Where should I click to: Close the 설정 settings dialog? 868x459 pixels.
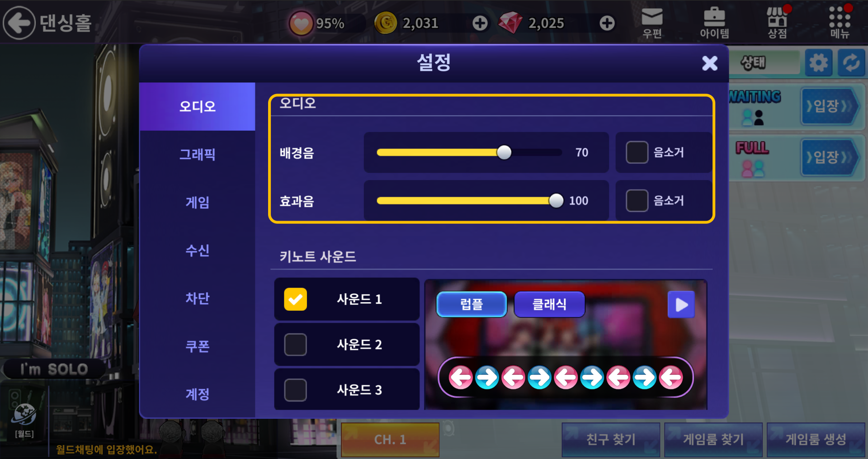(710, 63)
